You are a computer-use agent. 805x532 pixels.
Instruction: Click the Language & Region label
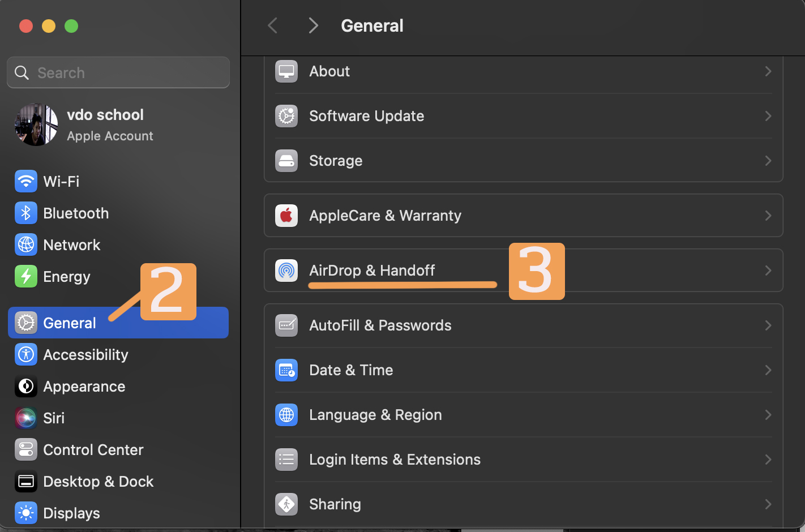pos(375,415)
